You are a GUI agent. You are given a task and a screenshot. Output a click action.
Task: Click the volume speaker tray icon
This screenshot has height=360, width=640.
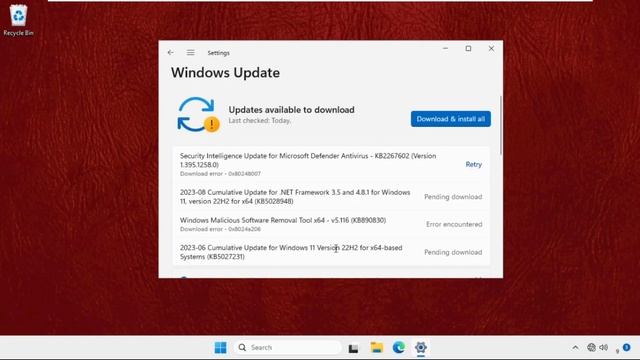pyautogui.click(x=604, y=347)
